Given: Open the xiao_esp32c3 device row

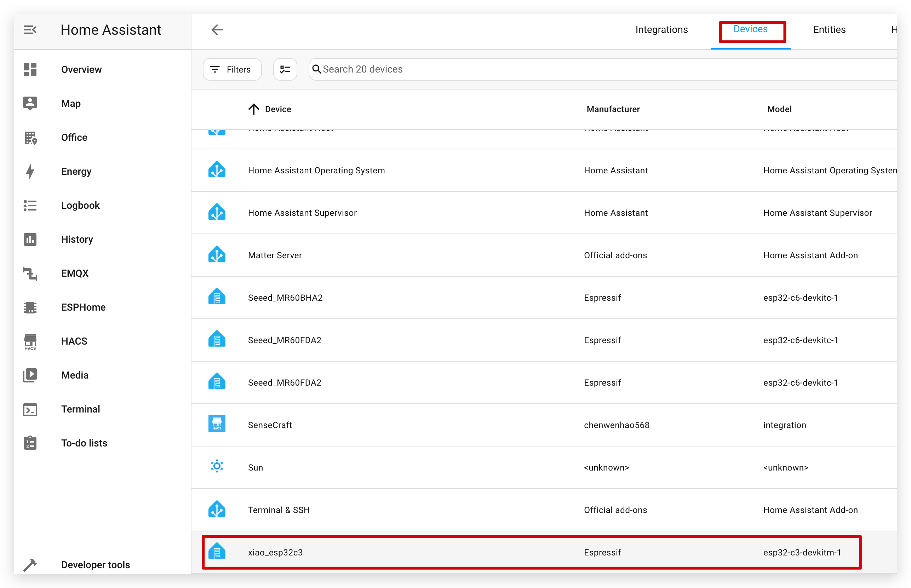Looking at the screenshot, I should tap(544, 552).
